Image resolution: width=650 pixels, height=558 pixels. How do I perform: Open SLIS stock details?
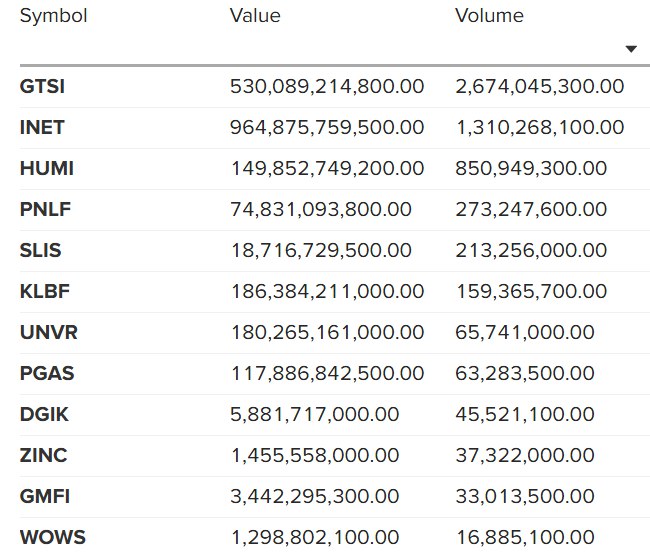point(41,251)
